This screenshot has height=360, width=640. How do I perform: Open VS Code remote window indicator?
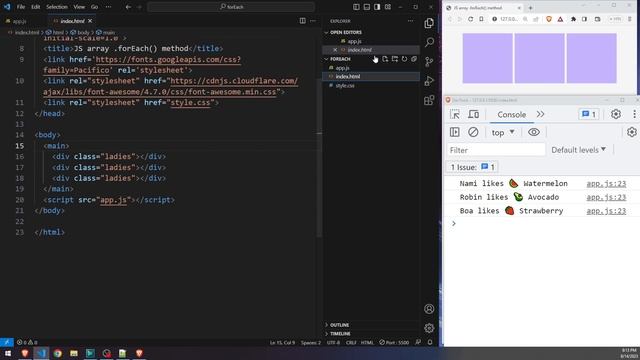click(x=7, y=342)
